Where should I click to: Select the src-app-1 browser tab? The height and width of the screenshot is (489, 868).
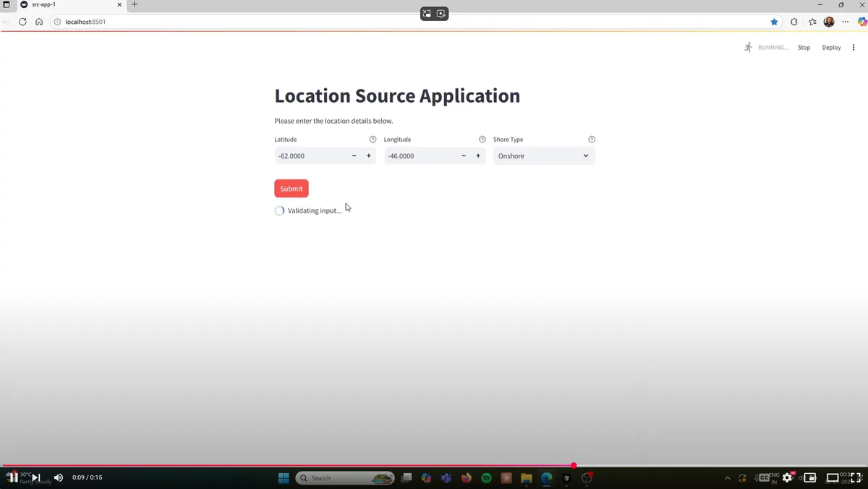coord(65,4)
